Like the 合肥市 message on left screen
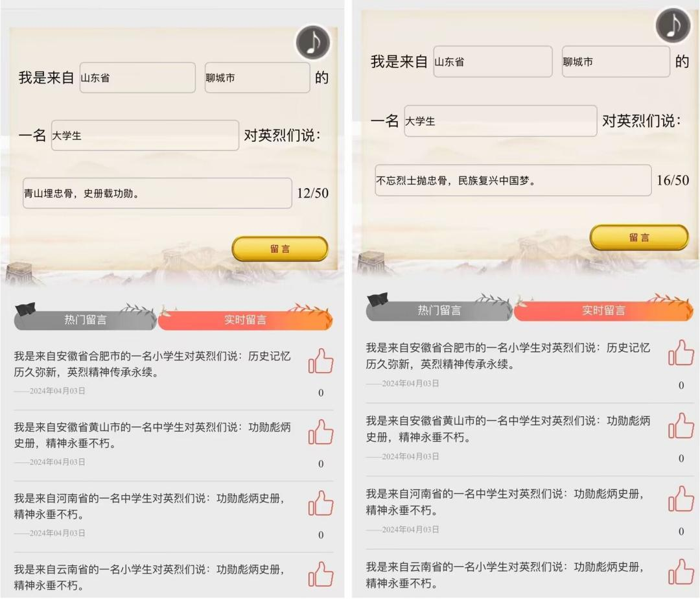The width and height of the screenshot is (700, 599). pos(321,360)
